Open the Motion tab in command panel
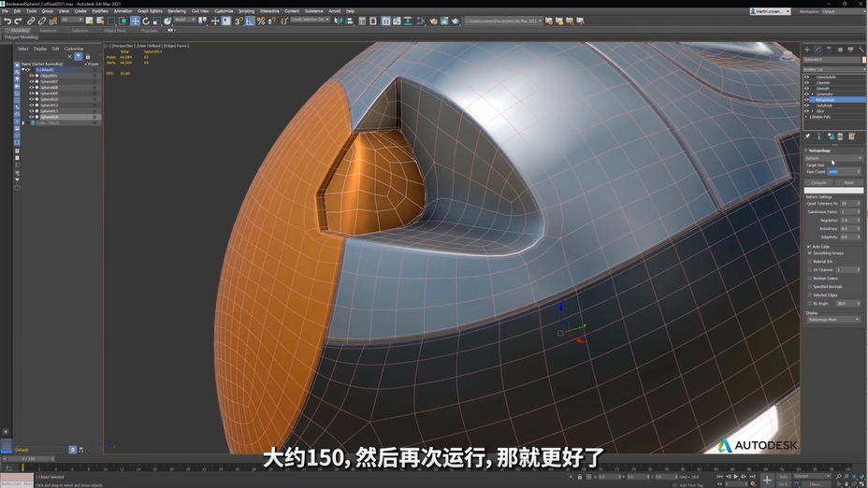 click(x=840, y=50)
